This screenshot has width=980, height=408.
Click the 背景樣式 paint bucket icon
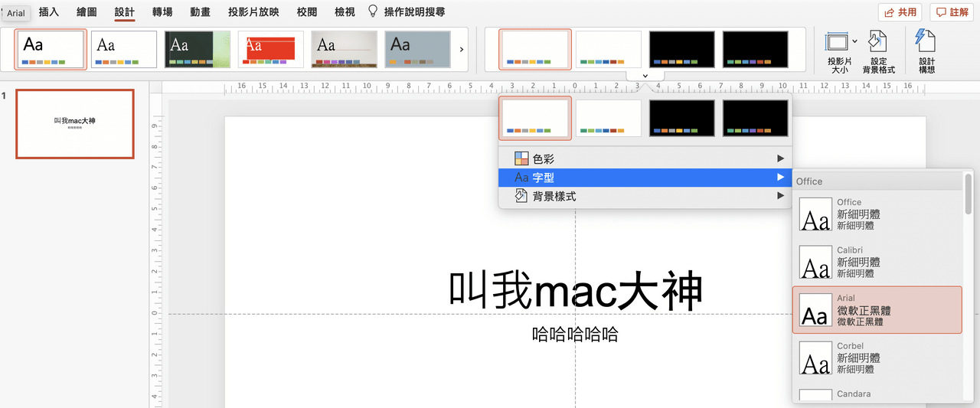tap(521, 196)
